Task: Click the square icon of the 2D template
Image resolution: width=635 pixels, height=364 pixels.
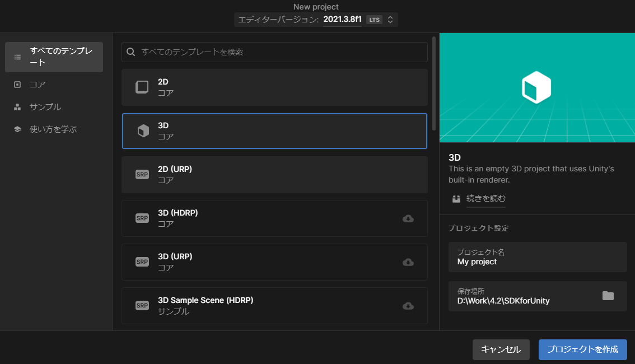Action: [142, 87]
